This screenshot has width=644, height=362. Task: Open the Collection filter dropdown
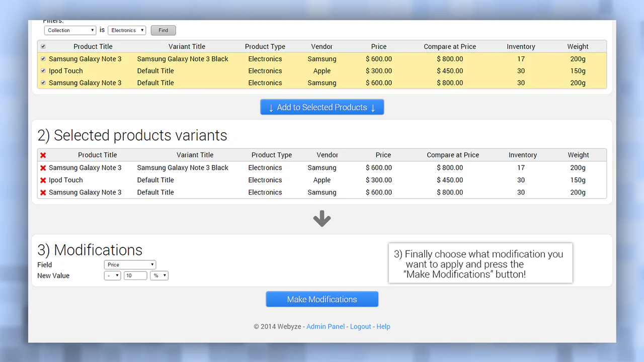70,30
